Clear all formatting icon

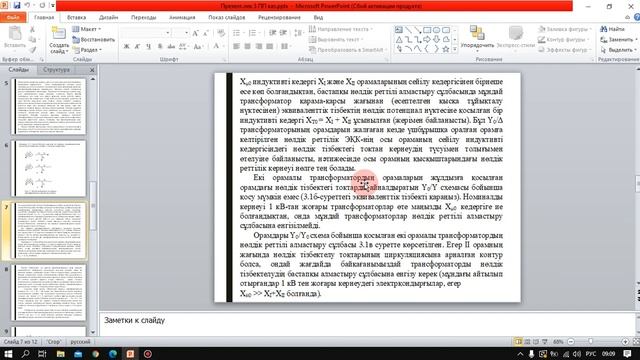[221, 33]
